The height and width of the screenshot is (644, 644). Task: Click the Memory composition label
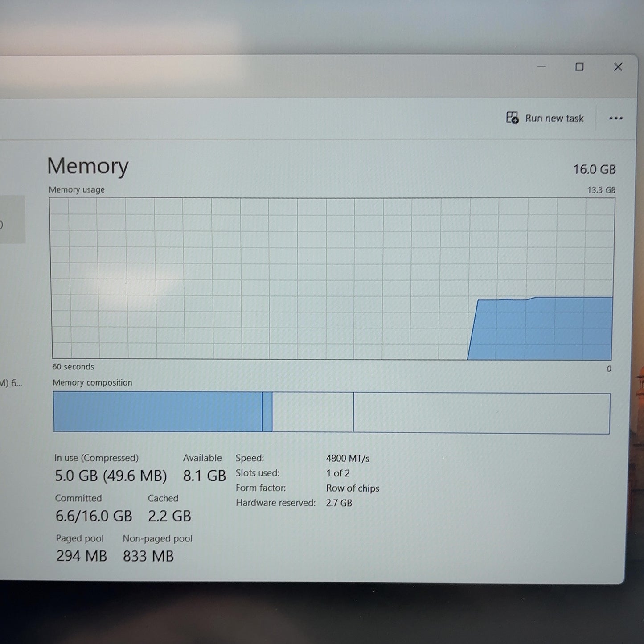click(92, 382)
